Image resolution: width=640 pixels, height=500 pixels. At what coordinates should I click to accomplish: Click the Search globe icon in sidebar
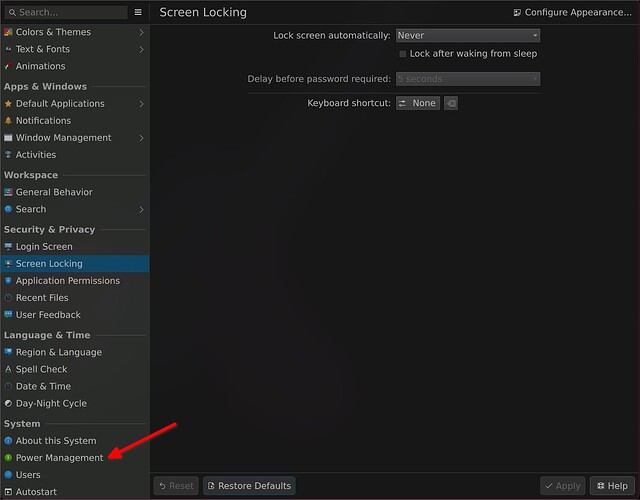click(8, 209)
